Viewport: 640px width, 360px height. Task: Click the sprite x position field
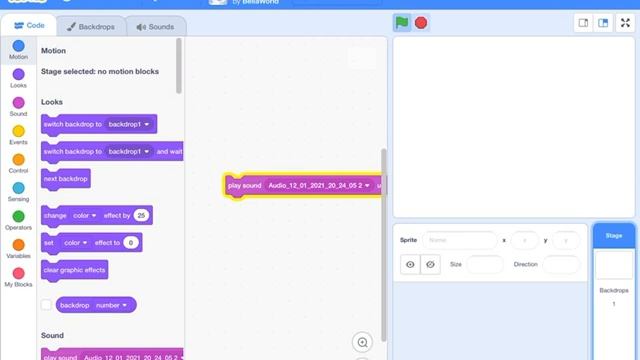(x=524, y=240)
